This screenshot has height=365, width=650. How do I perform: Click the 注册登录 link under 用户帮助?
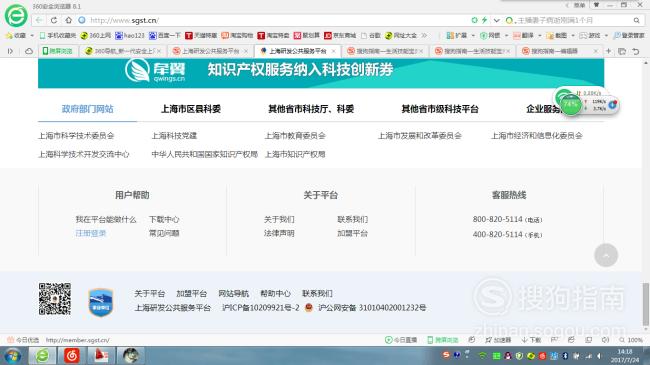click(91, 233)
